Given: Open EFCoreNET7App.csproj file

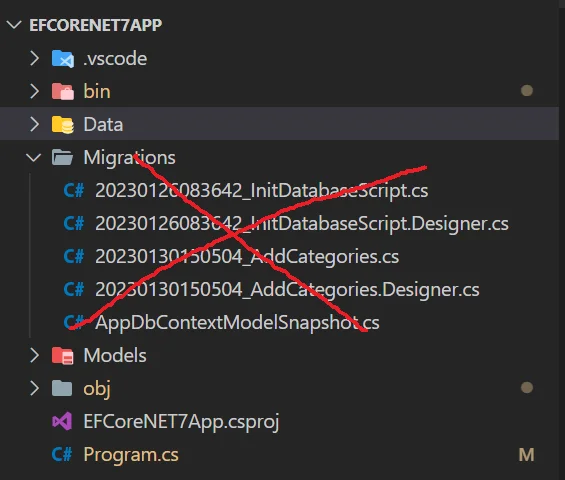Looking at the screenshot, I should tap(181, 422).
